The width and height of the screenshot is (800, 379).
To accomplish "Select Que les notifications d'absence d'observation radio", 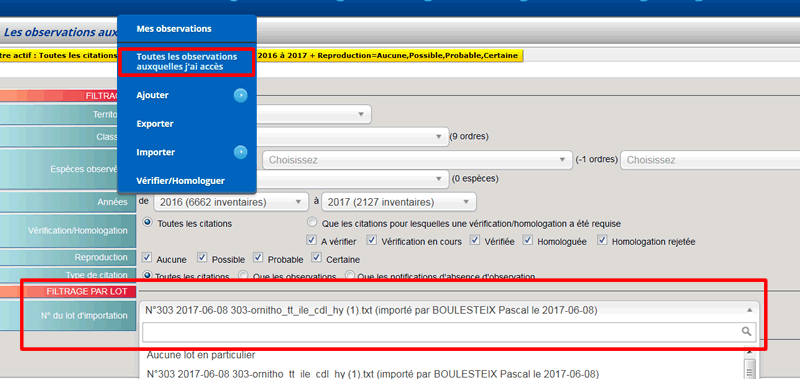I will coord(350,275).
